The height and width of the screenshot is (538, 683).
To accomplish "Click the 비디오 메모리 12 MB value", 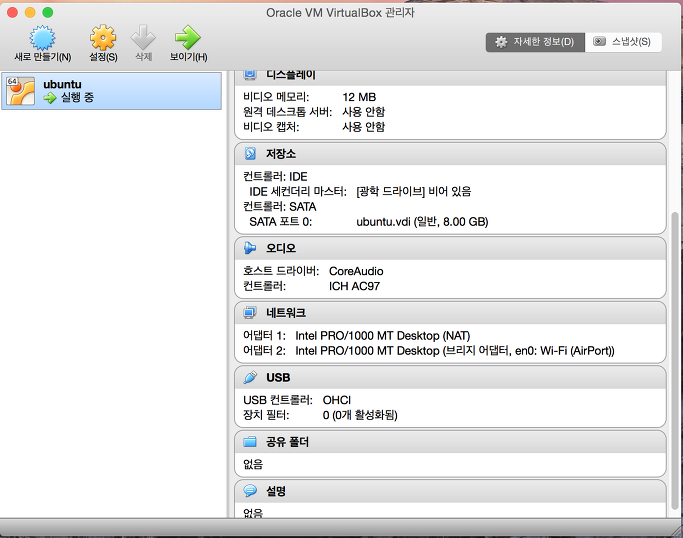I will [359, 97].
